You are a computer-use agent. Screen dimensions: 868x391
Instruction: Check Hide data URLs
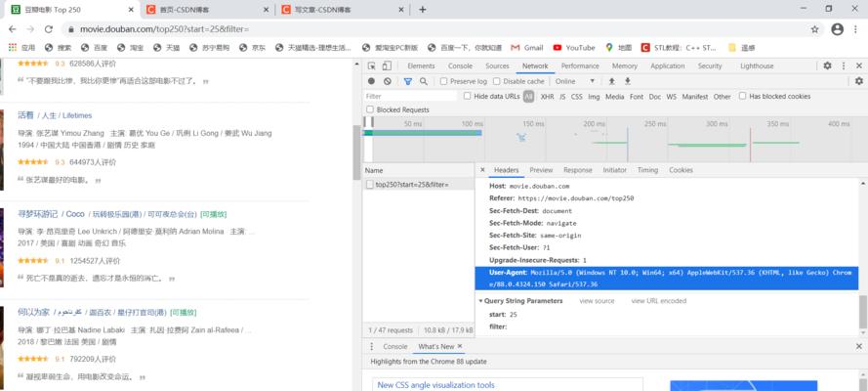pos(468,96)
